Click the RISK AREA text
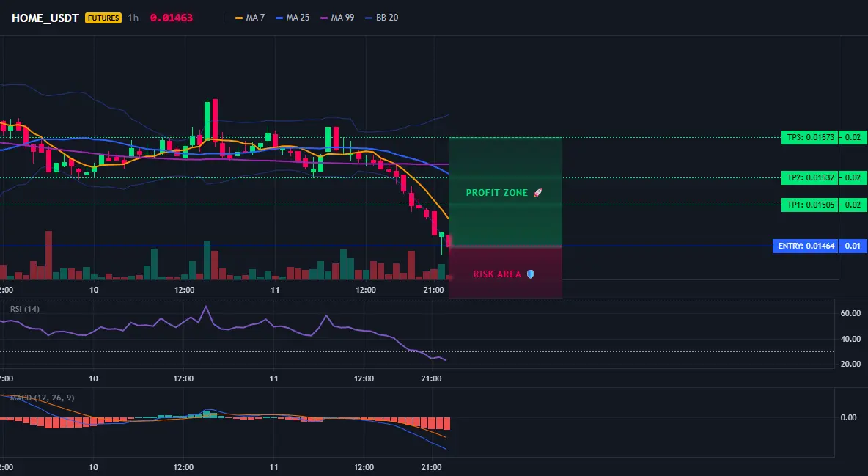868x476 pixels. 497,274
